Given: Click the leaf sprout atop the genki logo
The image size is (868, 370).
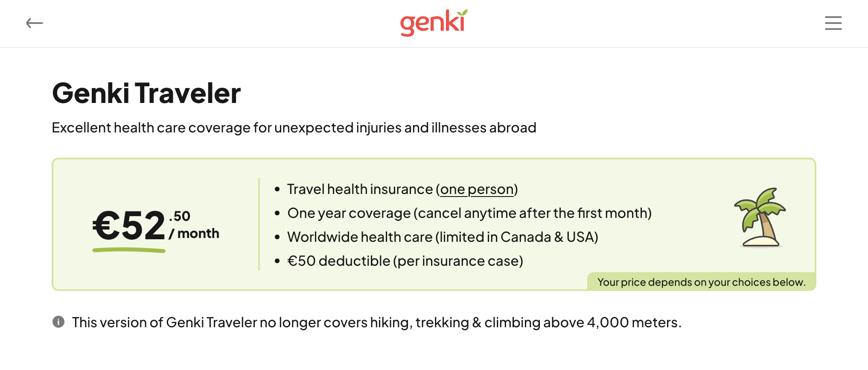Looking at the screenshot, I should 463,12.
